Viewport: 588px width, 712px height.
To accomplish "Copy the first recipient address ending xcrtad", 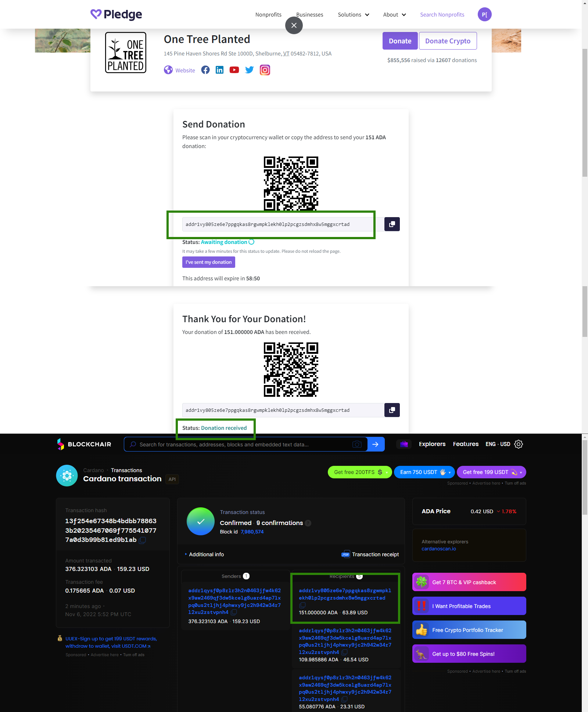I will pos(302,605).
